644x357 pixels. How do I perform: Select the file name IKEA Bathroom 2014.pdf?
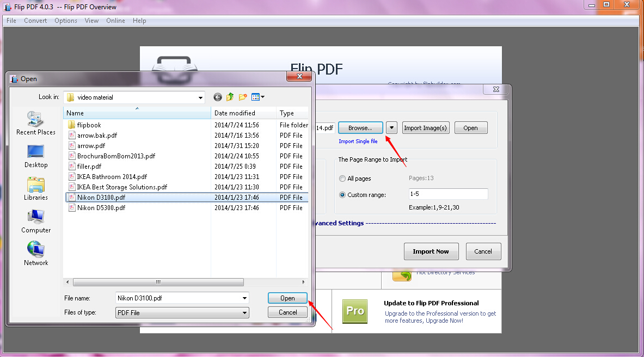pos(112,177)
